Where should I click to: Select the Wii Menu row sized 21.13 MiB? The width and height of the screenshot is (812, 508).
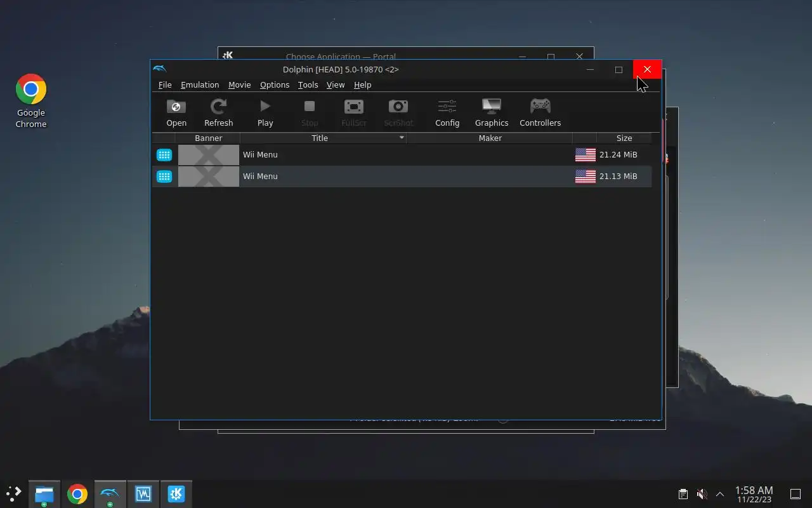point(402,177)
